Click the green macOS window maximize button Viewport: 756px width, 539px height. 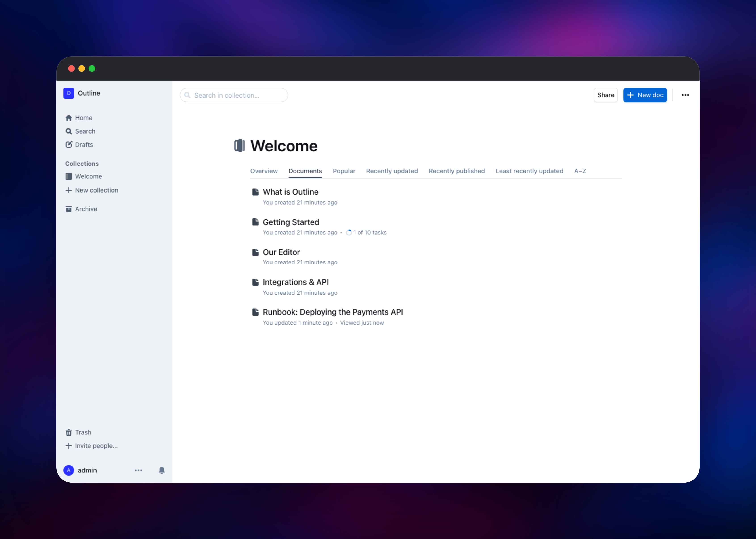pos(92,68)
